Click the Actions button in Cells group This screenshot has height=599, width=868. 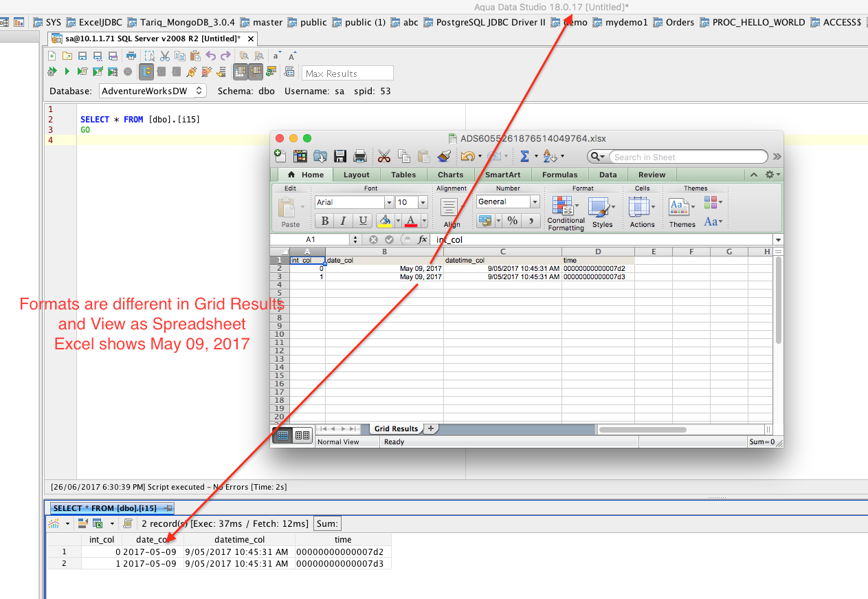[642, 213]
